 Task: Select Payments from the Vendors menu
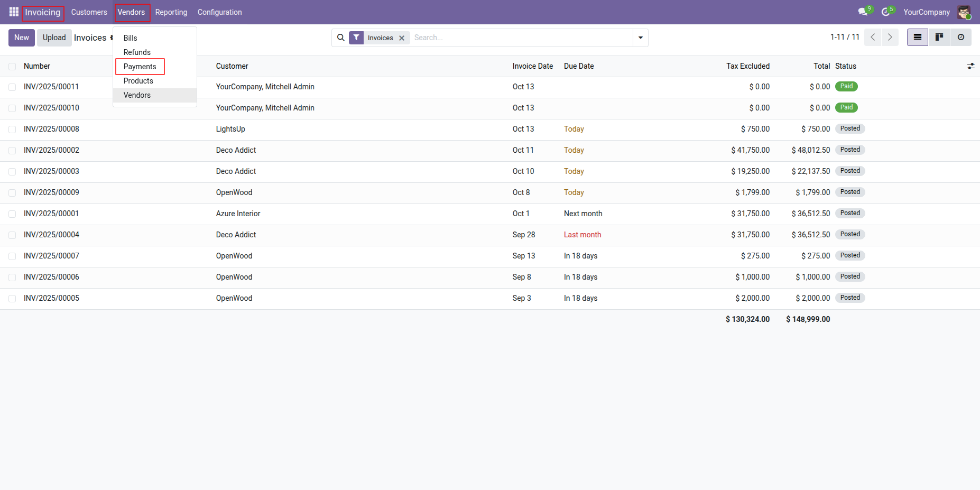click(x=140, y=67)
